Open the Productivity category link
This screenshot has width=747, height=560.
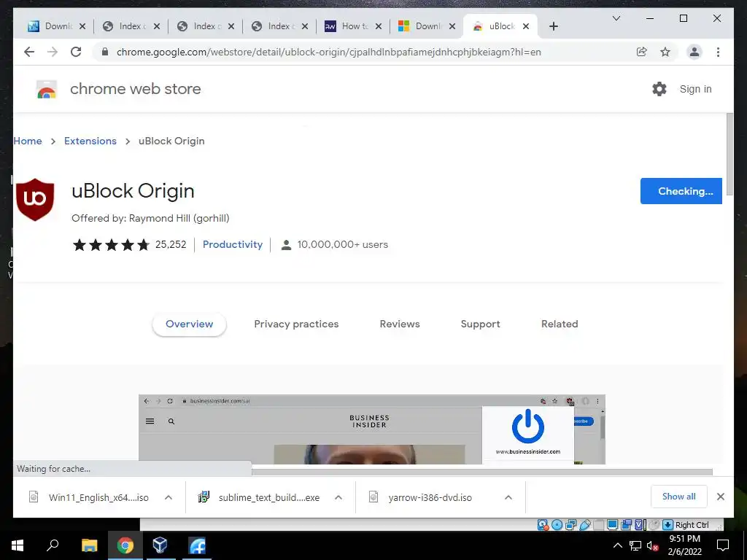point(233,244)
